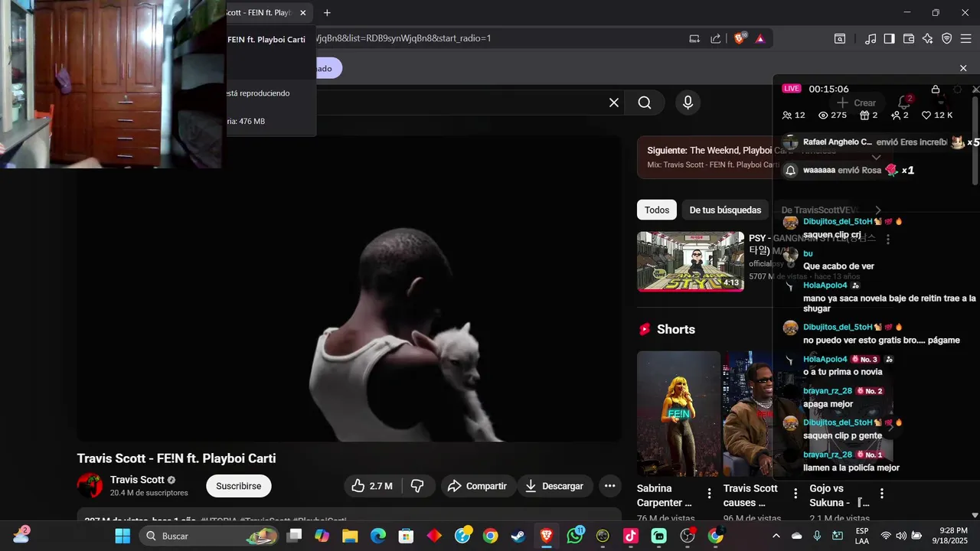Open options for Travis Scott causes short
This screenshot has height=551, width=980.
795,494
